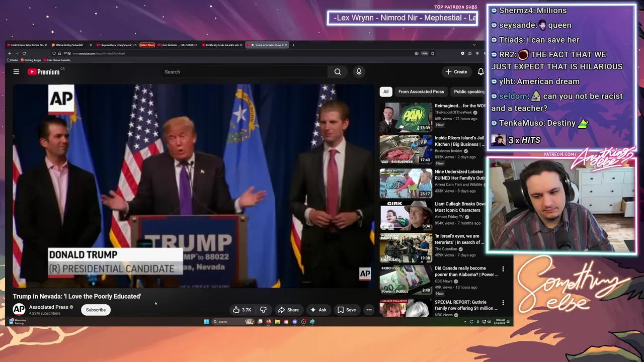The image size is (644, 362).
Task: Show hidden system tray icons chevron
Action: click(x=465, y=322)
